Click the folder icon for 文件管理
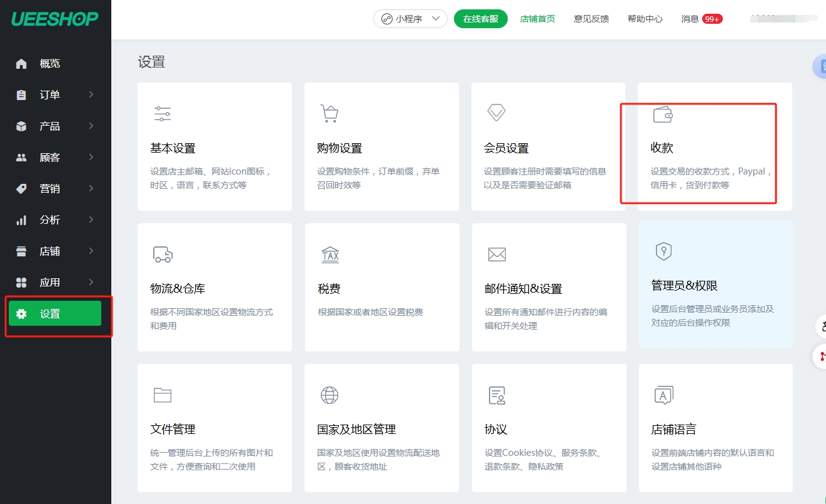Image resolution: width=826 pixels, height=504 pixels. tap(163, 395)
